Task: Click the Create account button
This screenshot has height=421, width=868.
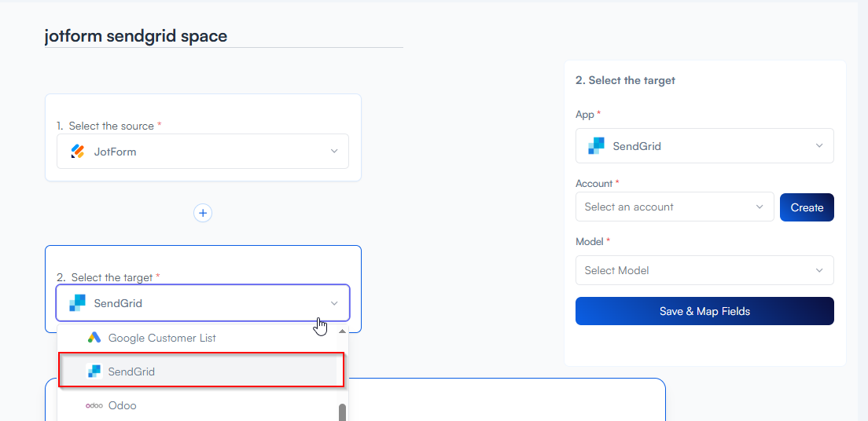Action: click(x=807, y=207)
